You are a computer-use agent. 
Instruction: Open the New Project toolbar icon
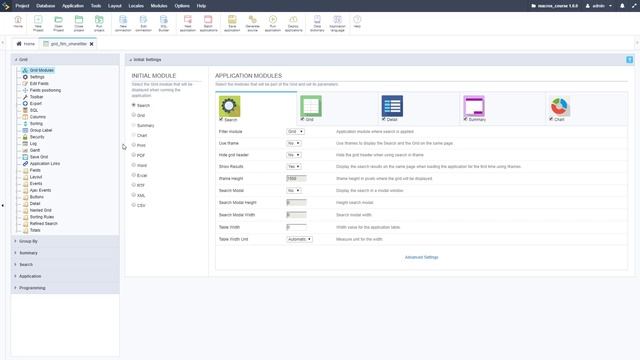(38, 23)
